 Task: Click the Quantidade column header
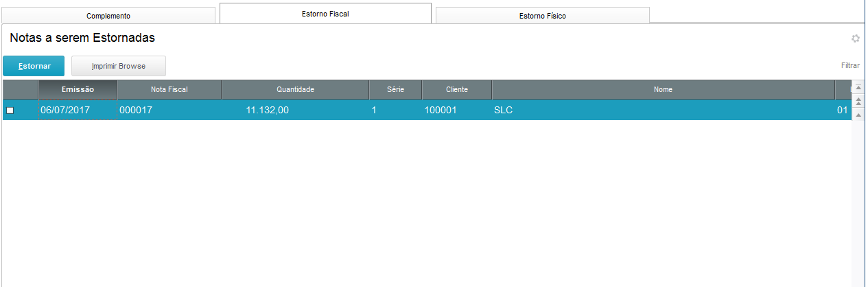(295, 89)
